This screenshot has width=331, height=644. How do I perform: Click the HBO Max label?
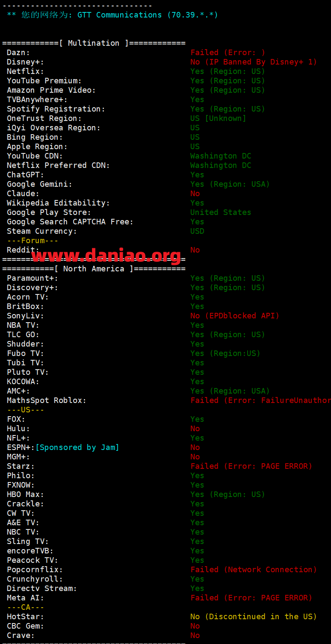click(x=25, y=494)
